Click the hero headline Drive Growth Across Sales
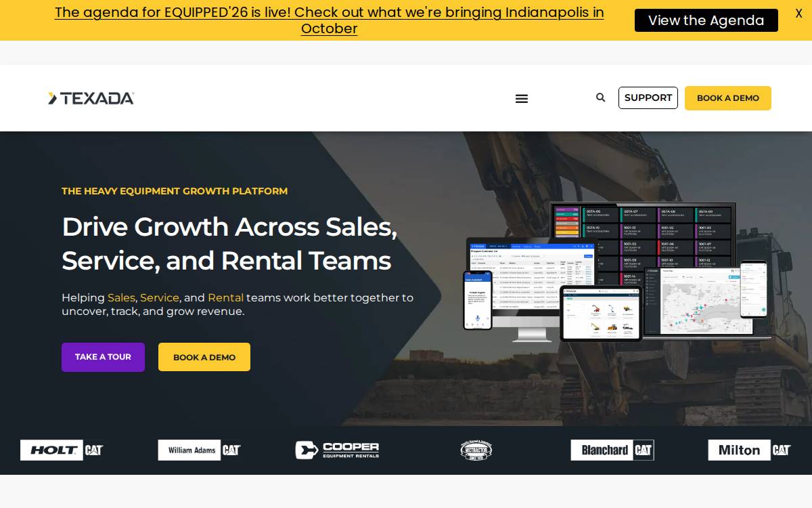The height and width of the screenshot is (508, 812). (229, 244)
